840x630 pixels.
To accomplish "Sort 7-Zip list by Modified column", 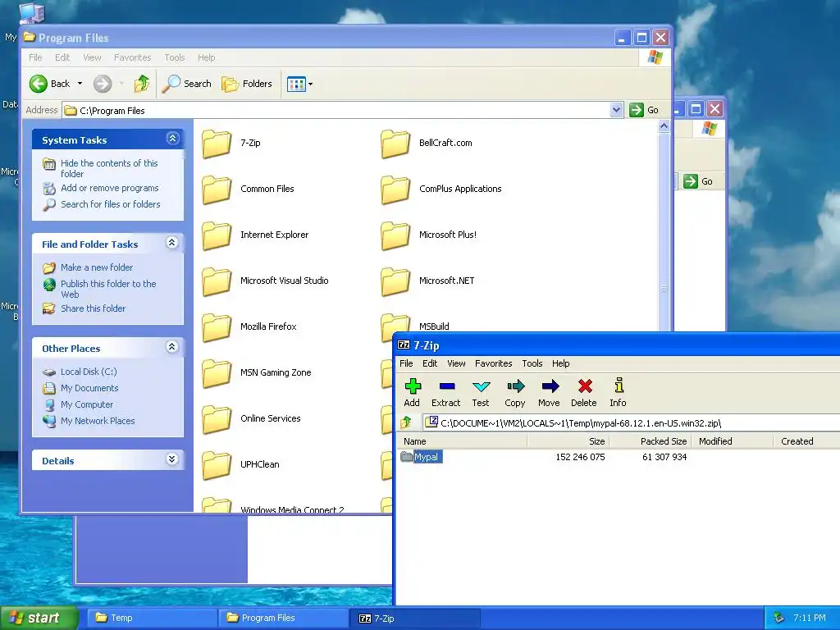I will (733, 441).
